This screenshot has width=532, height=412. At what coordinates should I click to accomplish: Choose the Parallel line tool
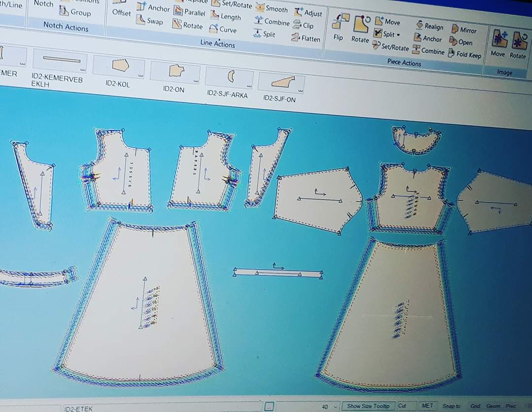click(189, 12)
